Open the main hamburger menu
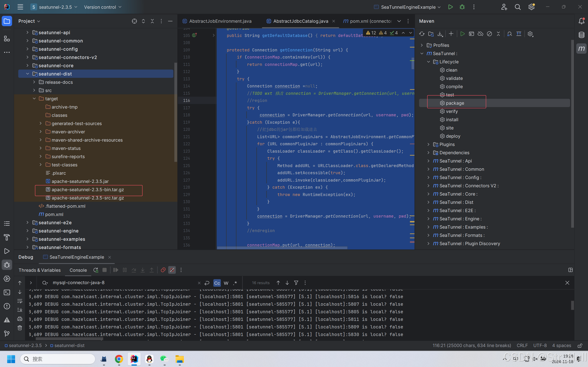Image resolution: width=588 pixels, height=367 pixels. [x=20, y=7]
